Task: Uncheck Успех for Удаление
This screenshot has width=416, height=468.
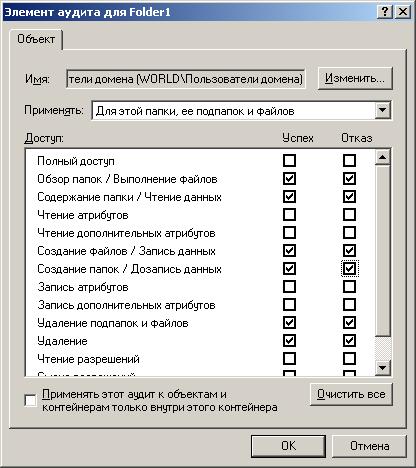Action: point(289,341)
